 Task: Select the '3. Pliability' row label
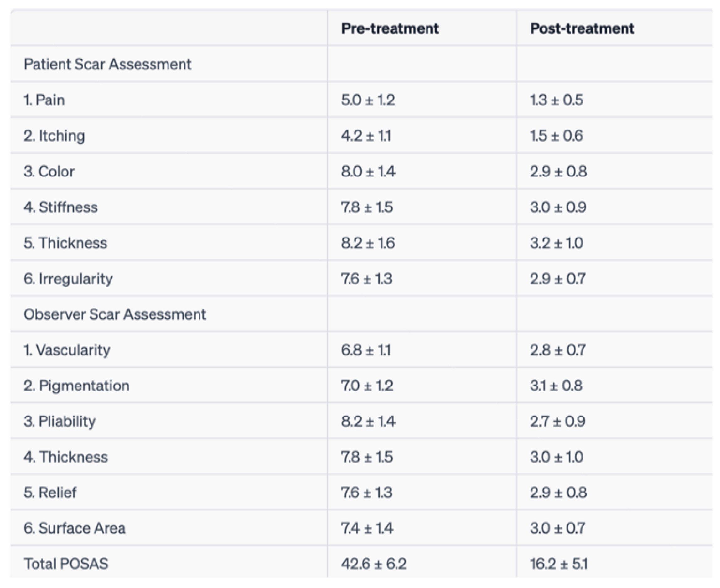(59, 421)
